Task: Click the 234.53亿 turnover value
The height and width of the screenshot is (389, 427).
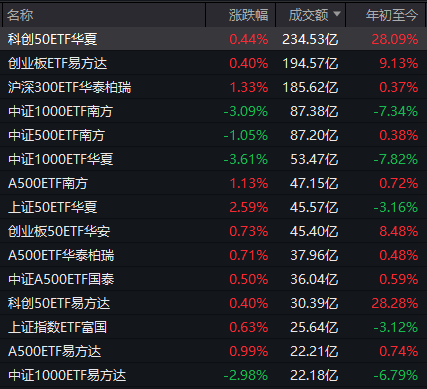Action: 310,39
